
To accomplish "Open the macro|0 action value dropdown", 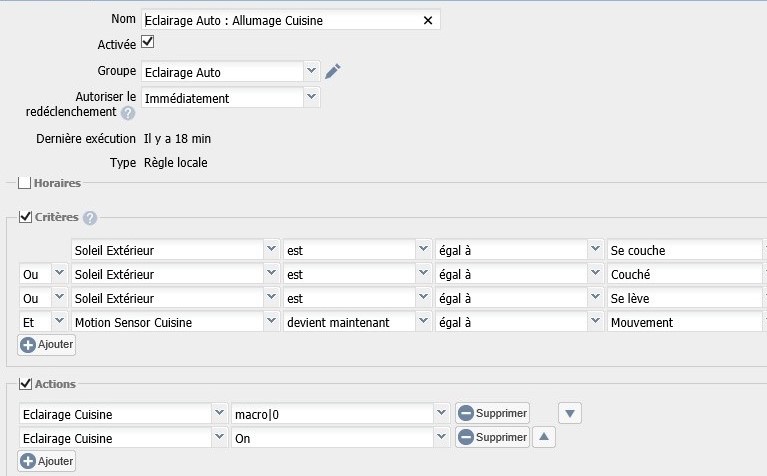I will coord(441,413).
